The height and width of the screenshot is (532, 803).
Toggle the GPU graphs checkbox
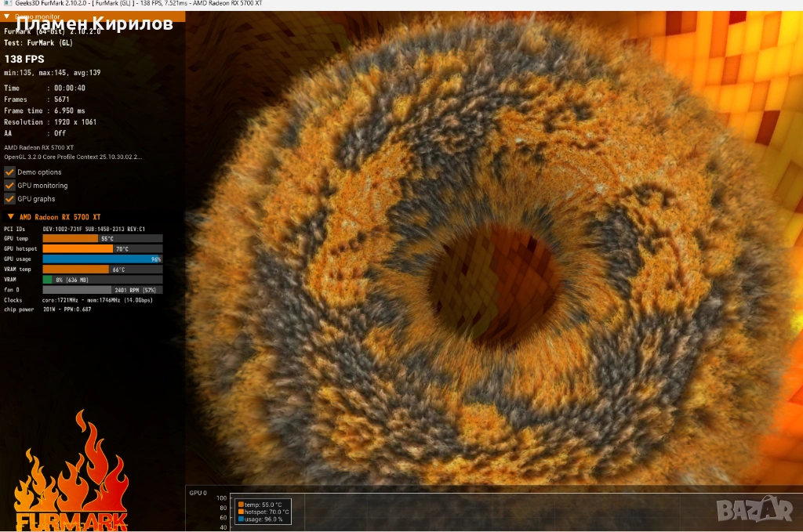(10, 199)
